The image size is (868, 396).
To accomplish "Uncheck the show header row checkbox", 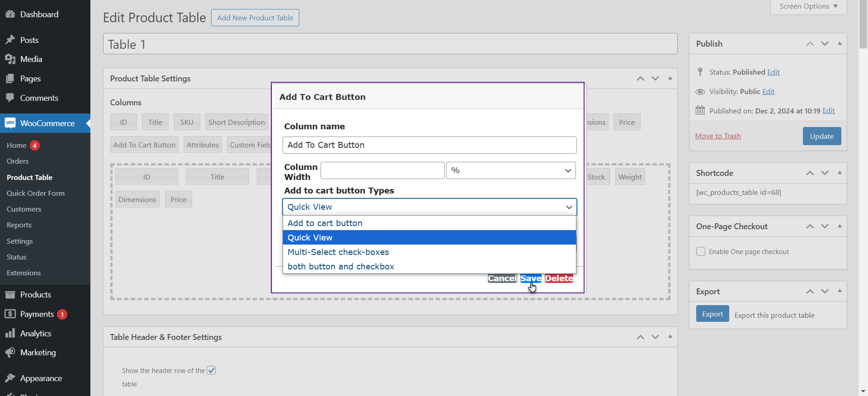I will pyautogui.click(x=211, y=371).
